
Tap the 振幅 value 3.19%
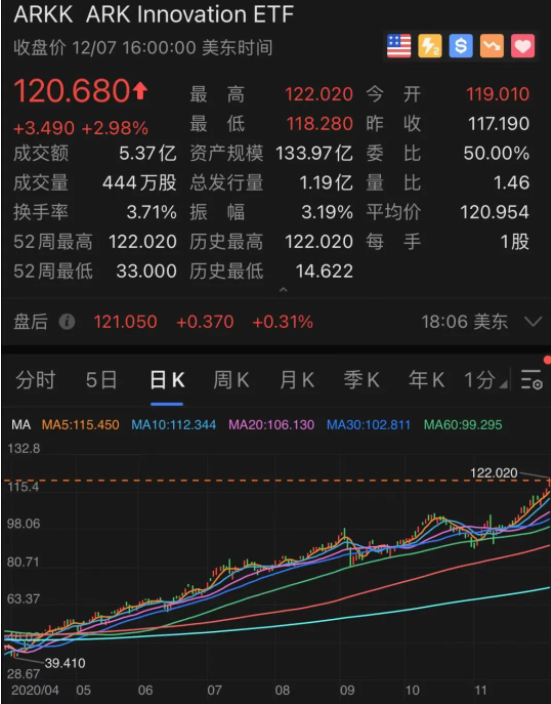[x=327, y=212]
